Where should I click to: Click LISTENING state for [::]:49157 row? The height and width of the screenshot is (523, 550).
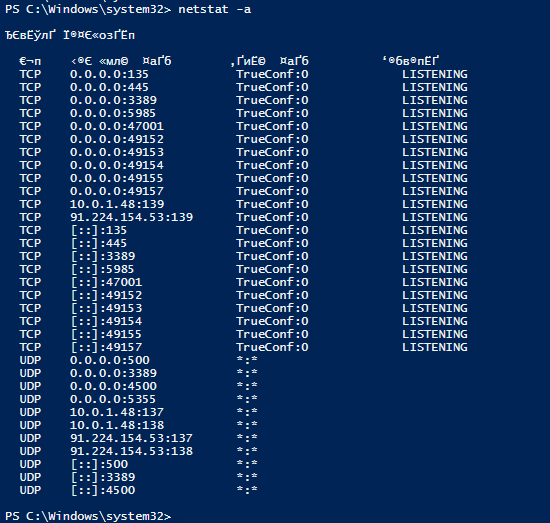pyautogui.click(x=435, y=347)
